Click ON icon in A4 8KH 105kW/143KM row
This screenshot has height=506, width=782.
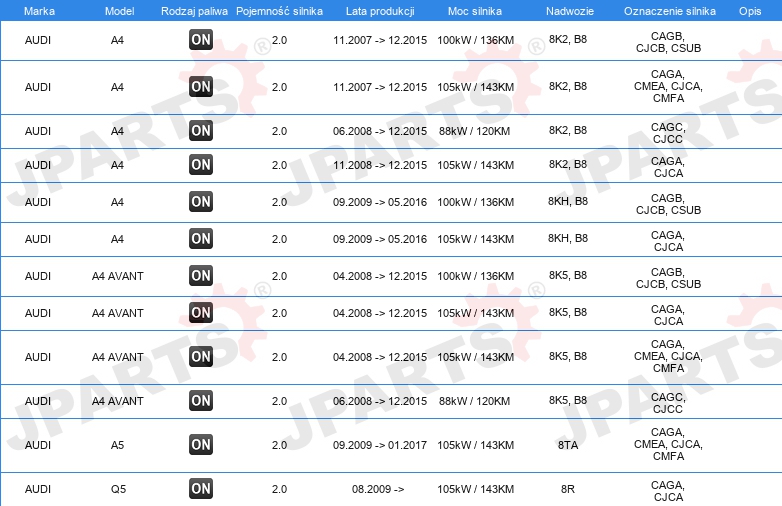201,238
